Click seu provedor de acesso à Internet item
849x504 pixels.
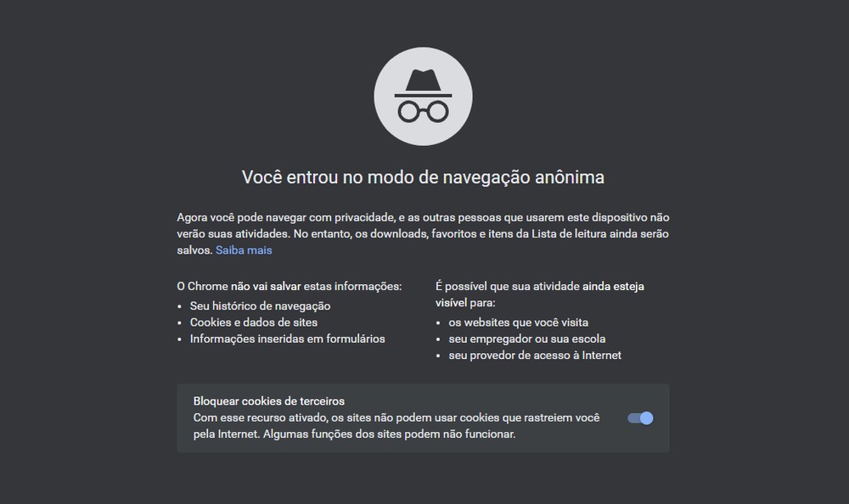[x=535, y=356]
